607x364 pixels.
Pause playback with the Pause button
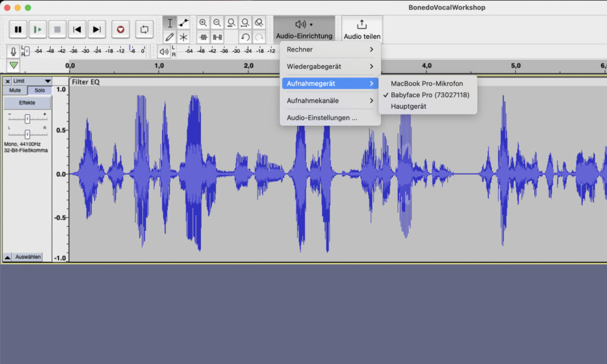[18, 30]
